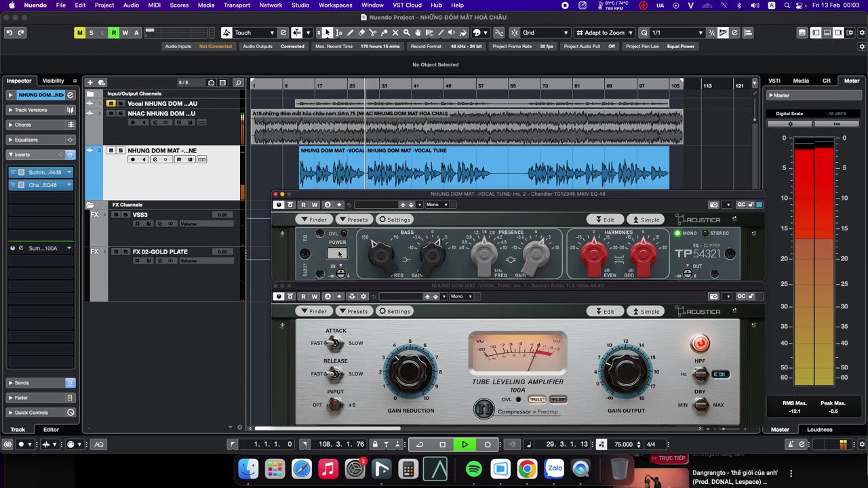Expand the Track Versions section
868x488 pixels.
pyautogui.click(x=10, y=110)
